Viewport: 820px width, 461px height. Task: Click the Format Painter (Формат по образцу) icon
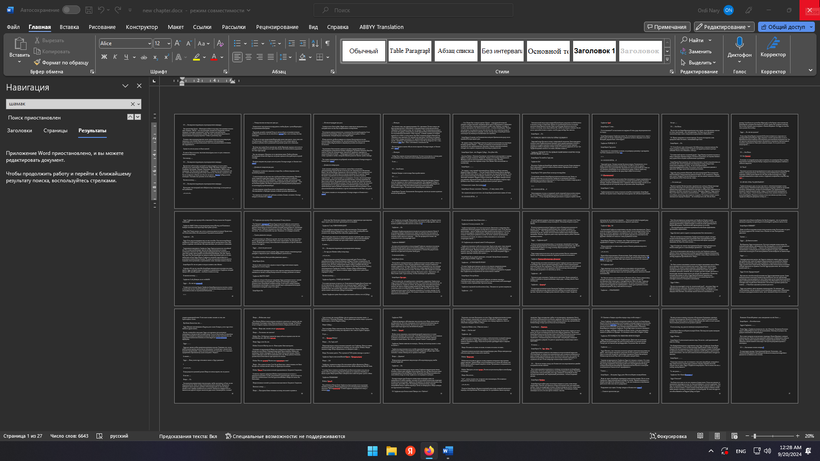click(37, 62)
